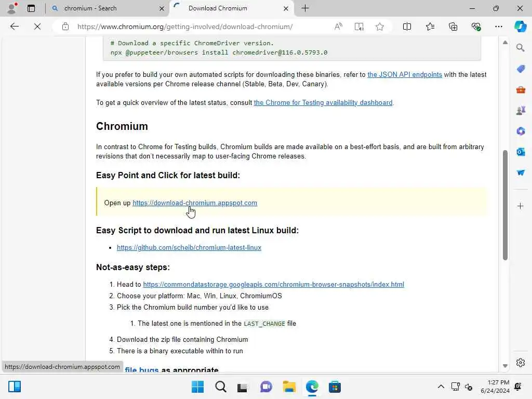
Task: Open chromium-browser-snapshots index.html link
Action: click(x=273, y=284)
